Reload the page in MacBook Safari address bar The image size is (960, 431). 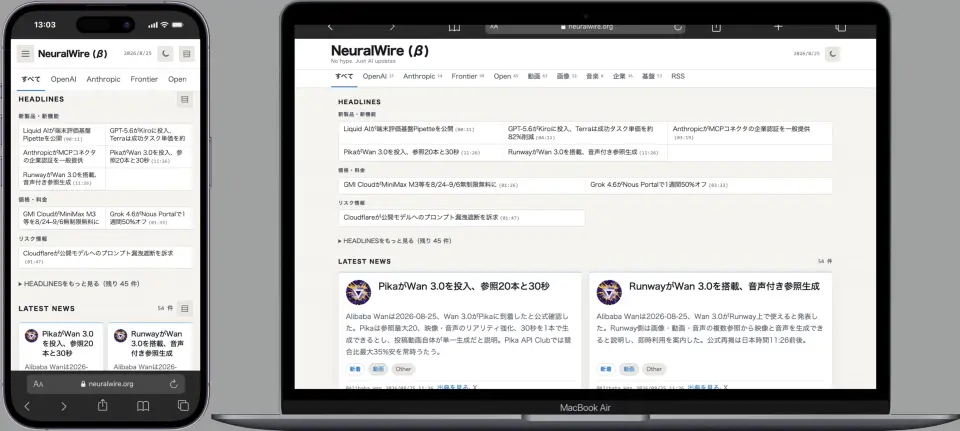[x=678, y=27]
